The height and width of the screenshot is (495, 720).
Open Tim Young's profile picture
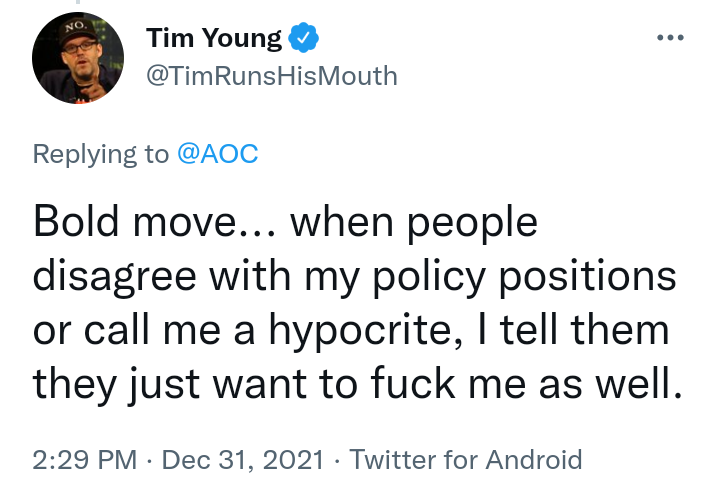[78, 58]
